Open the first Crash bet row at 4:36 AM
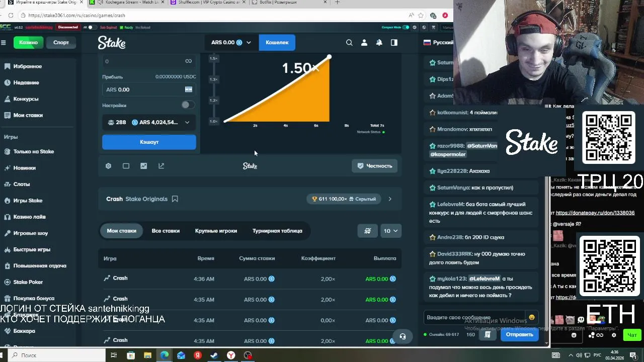This screenshot has height=362, width=644. [250, 279]
